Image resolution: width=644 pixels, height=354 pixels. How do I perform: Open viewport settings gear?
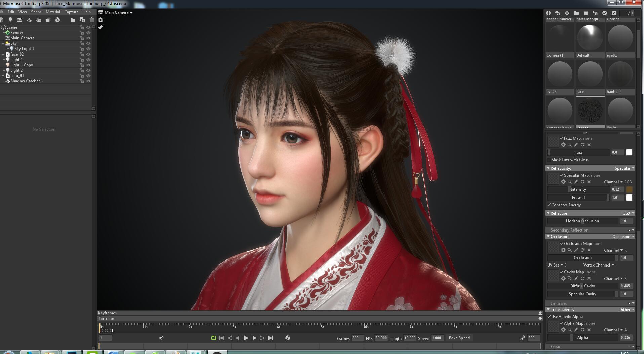[100, 20]
